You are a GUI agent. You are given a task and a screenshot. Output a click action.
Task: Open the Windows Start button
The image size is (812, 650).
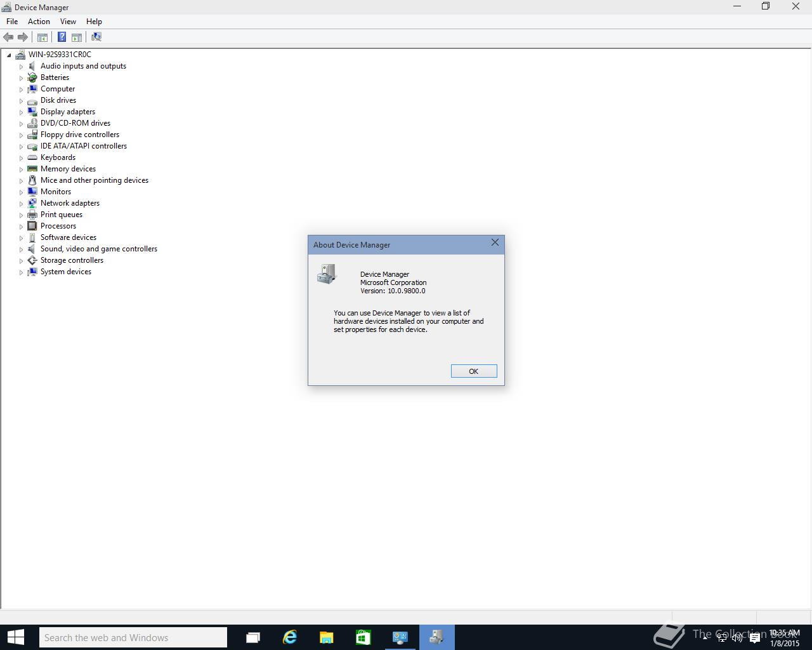15,637
